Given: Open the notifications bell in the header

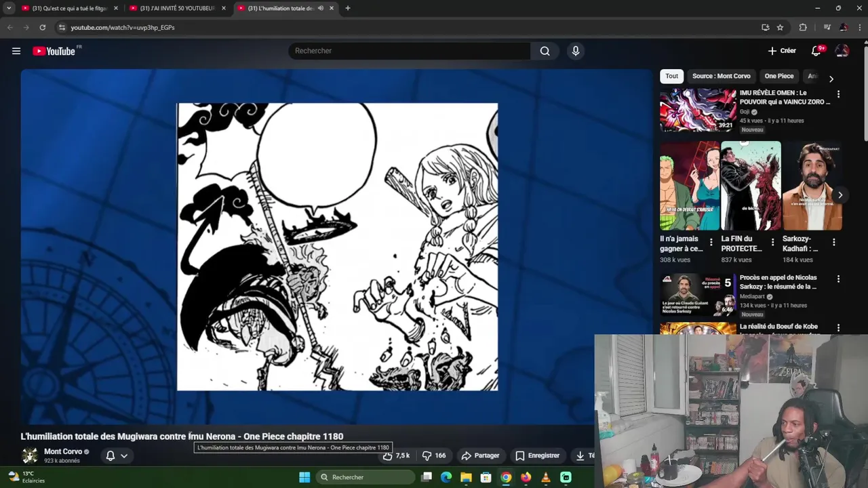Looking at the screenshot, I should point(816,51).
